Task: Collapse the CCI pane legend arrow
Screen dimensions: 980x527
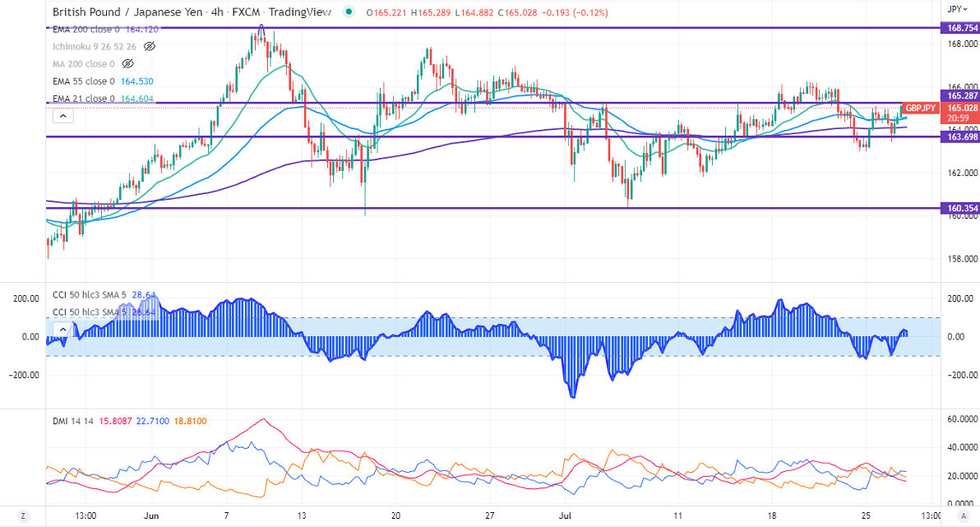Action: 63,330
